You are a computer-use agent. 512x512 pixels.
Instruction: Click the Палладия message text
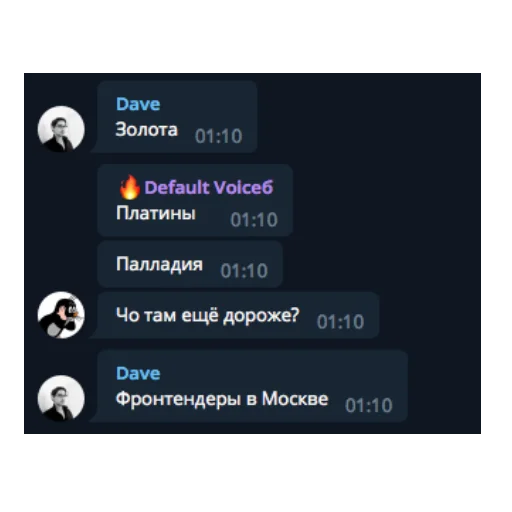click(159, 265)
